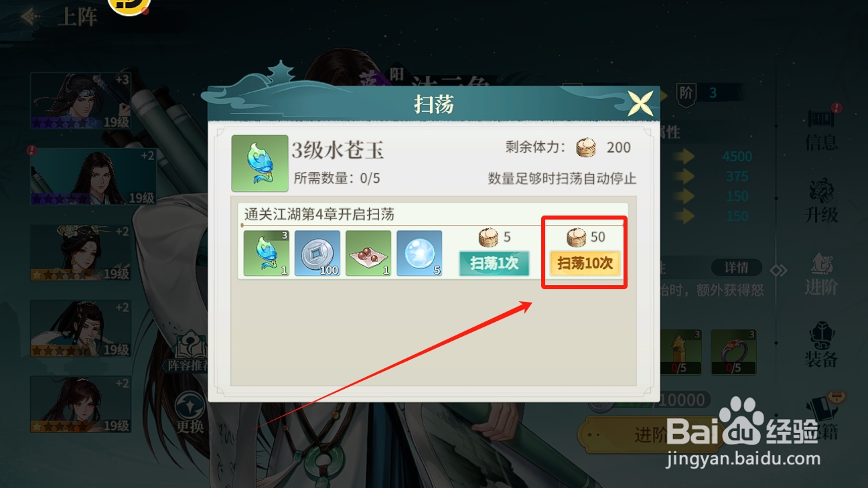
Task: Click the 详情 details button
Action: click(736, 268)
